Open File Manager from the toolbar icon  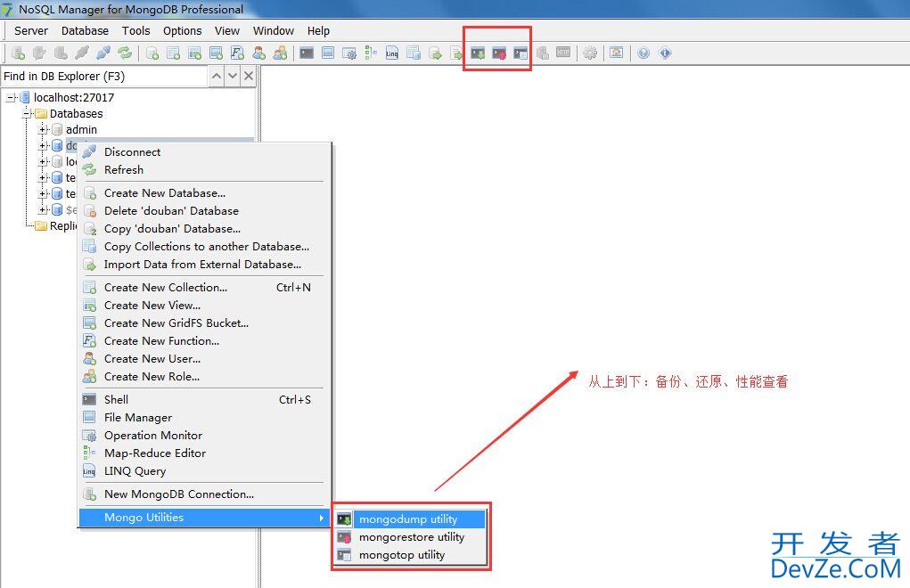pyautogui.click(x=328, y=53)
